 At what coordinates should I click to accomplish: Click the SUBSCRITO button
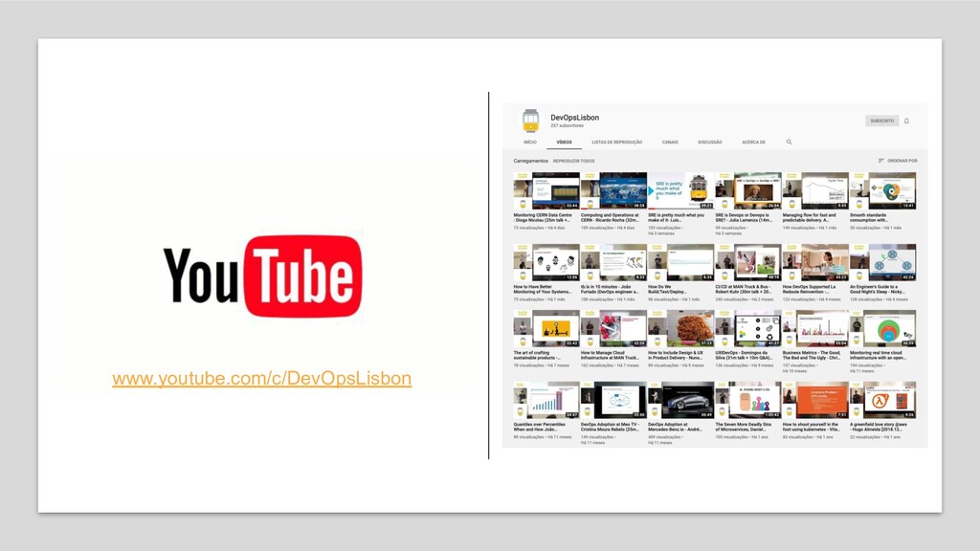pyautogui.click(x=881, y=121)
